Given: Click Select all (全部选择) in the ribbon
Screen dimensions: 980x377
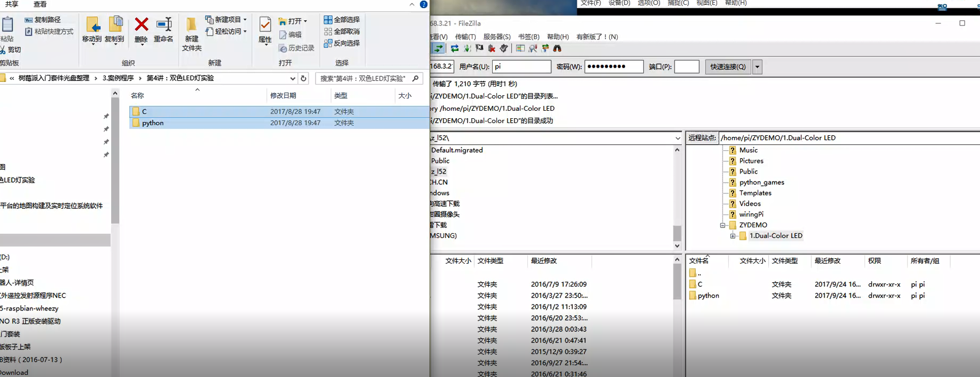Looking at the screenshot, I should [342, 20].
